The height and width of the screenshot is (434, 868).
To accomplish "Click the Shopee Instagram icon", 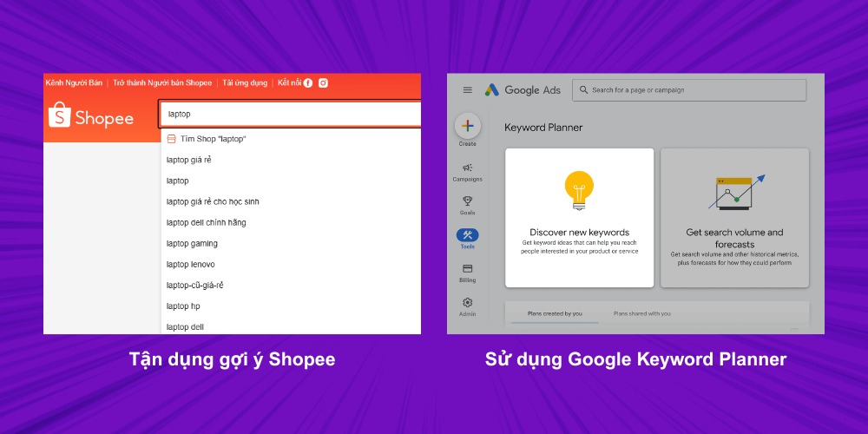I will (x=323, y=83).
